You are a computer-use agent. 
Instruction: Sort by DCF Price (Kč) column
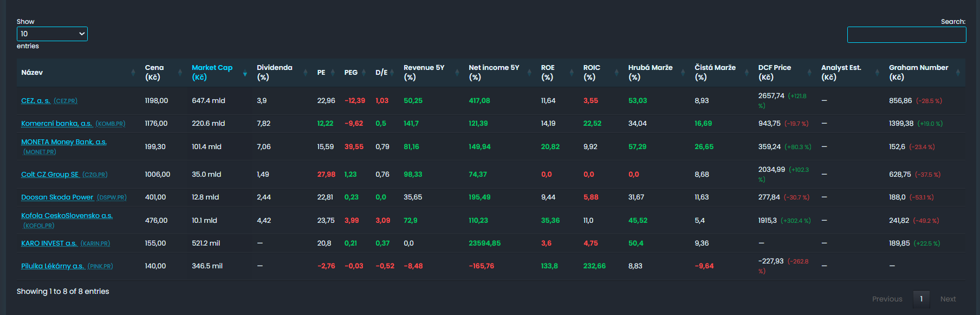click(x=785, y=73)
